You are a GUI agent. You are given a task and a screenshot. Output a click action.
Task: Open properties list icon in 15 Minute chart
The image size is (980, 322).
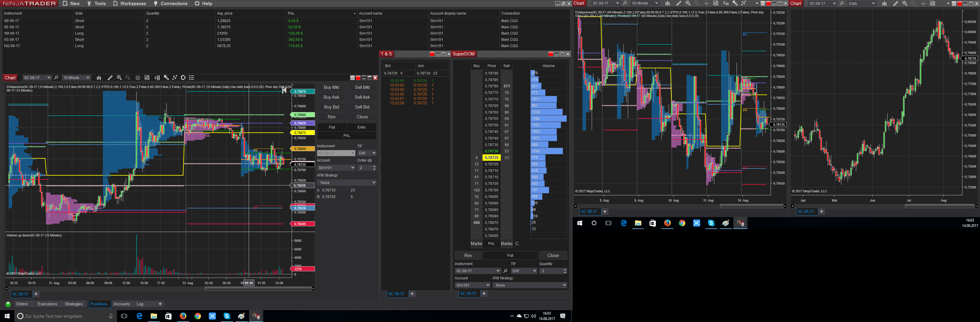click(x=192, y=78)
